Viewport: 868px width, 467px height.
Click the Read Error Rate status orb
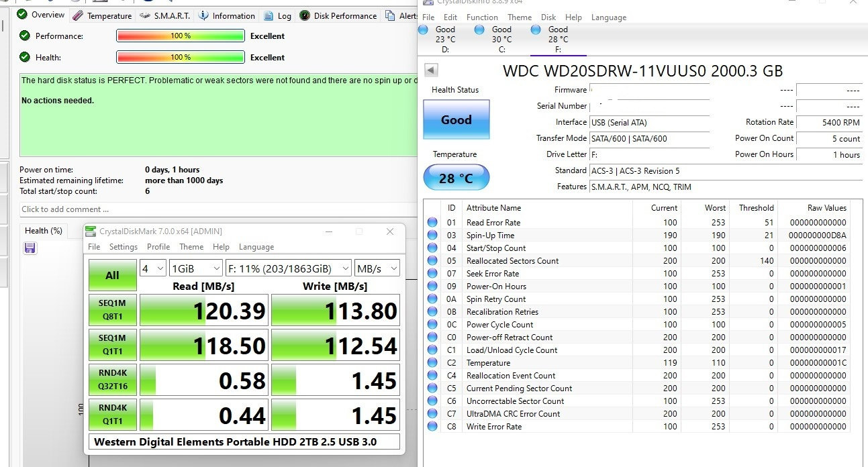tap(432, 223)
